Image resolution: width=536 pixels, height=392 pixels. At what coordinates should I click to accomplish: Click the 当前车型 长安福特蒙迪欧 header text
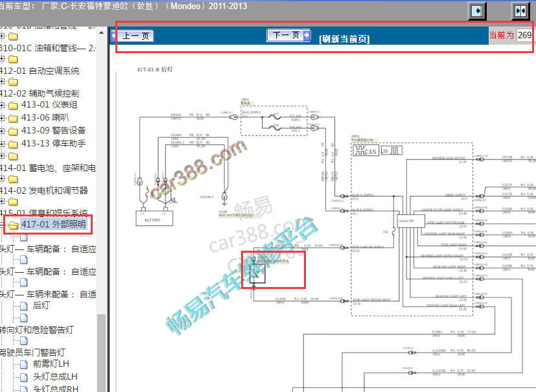[x=123, y=6]
